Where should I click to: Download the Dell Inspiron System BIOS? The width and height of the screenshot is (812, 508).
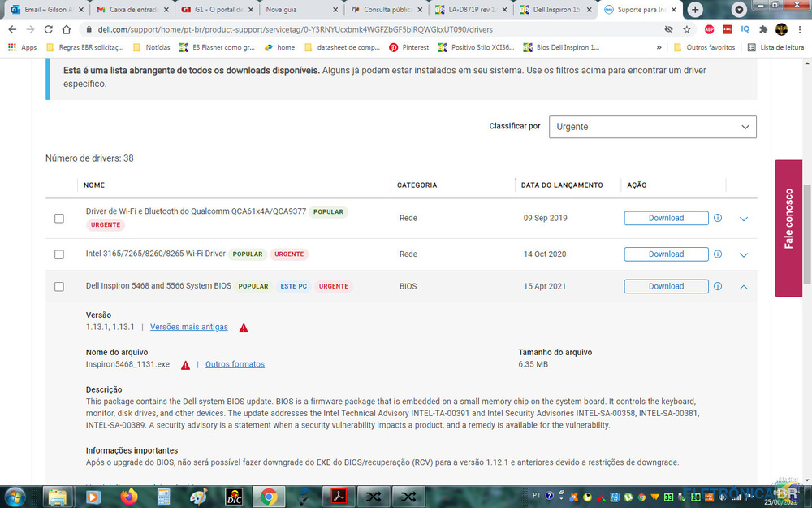(x=666, y=286)
